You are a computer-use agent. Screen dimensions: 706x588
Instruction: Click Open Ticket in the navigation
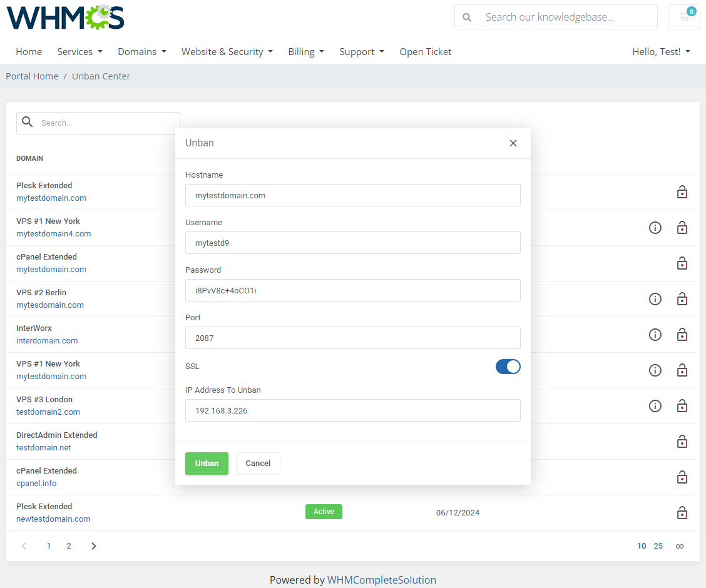pyautogui.click(x=425, y=51)
